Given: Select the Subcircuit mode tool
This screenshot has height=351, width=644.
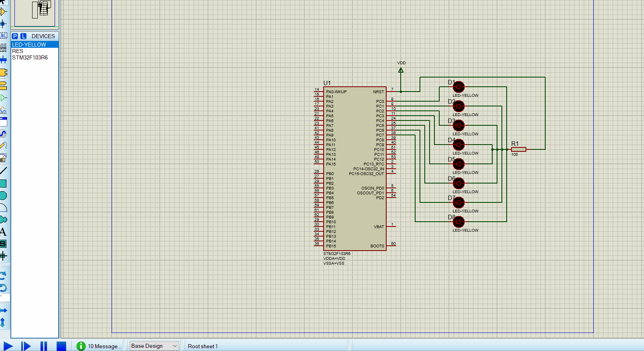Looking at the screenshot, I should pyautogui.click(x=3, y=73).
